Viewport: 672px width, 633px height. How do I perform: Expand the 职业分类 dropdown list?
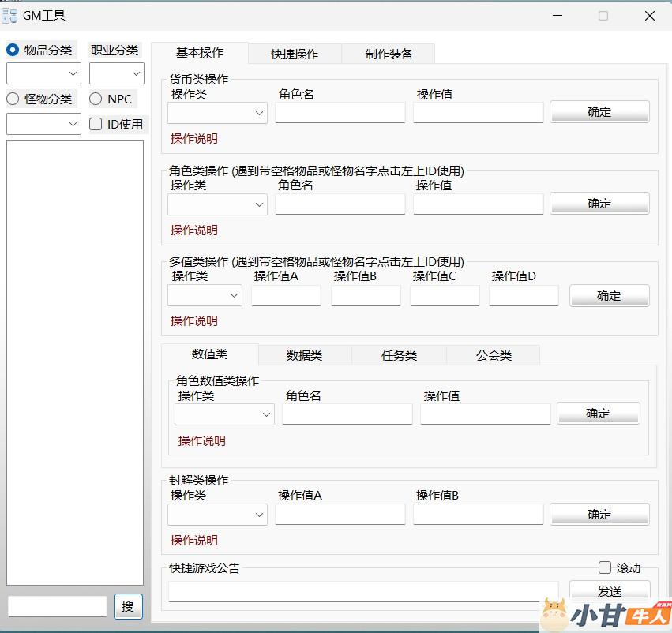pos(117,73)
